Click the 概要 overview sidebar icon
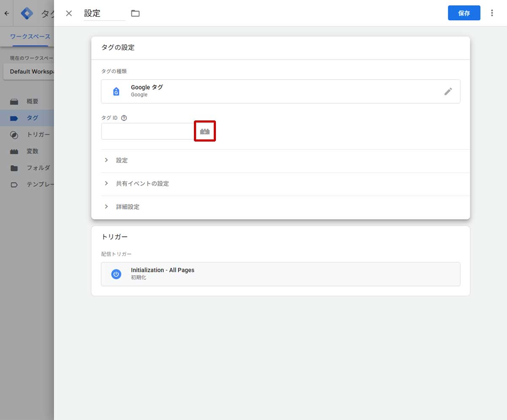The image size is (507, 420). [14, 101]
